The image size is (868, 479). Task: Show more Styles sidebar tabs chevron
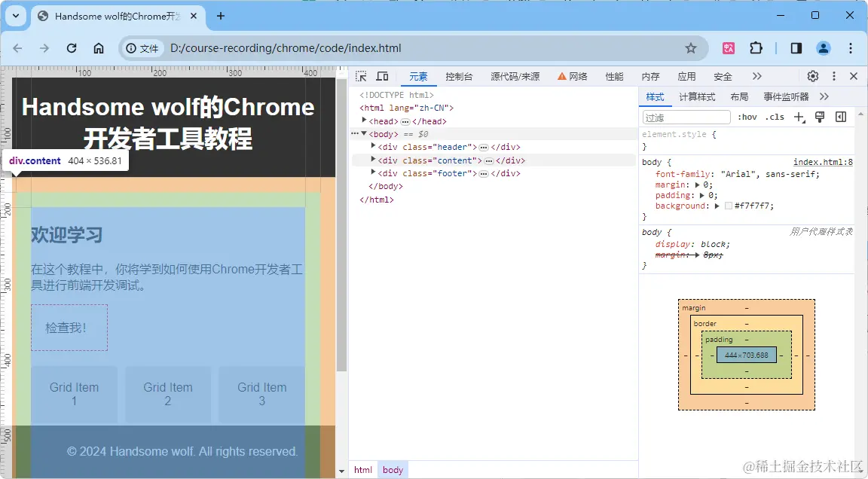[x=824, y=97]
